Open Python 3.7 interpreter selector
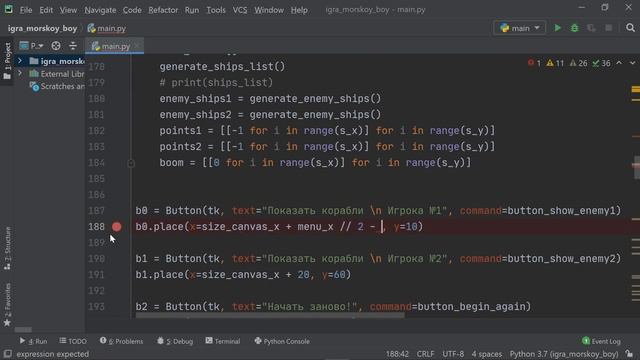The height and width of the screenshot is (360, 640). click(x=564, y=354)
